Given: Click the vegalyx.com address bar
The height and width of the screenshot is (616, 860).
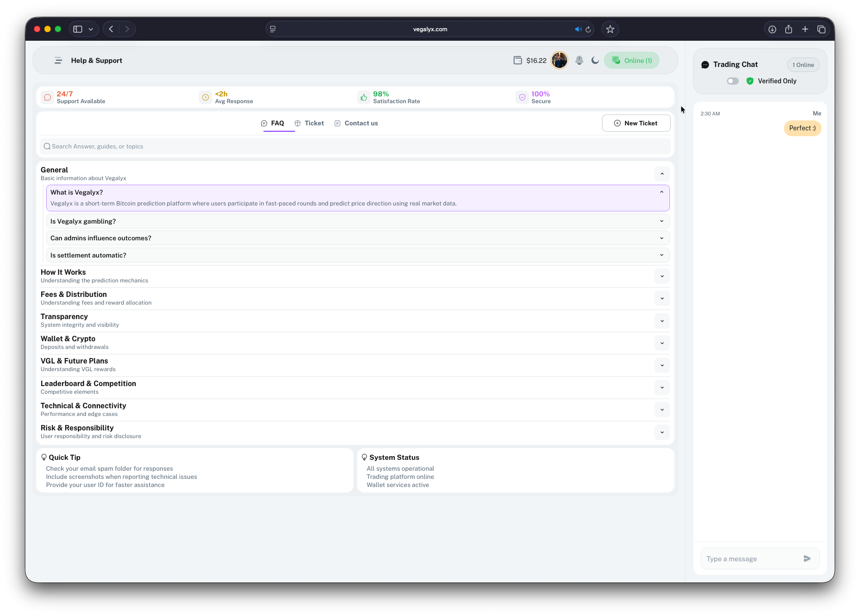Looking at the screenshot, I should coord(430,29).
